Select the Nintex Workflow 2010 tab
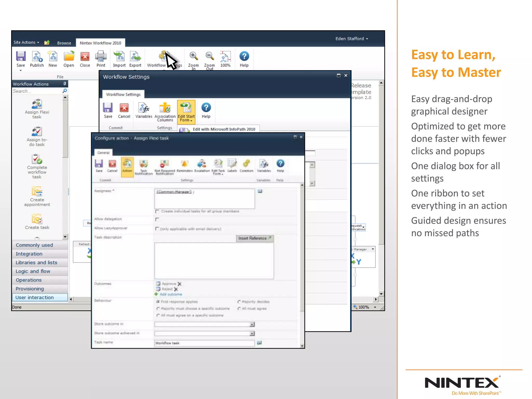The image size is (532, 399). point(101,43)
